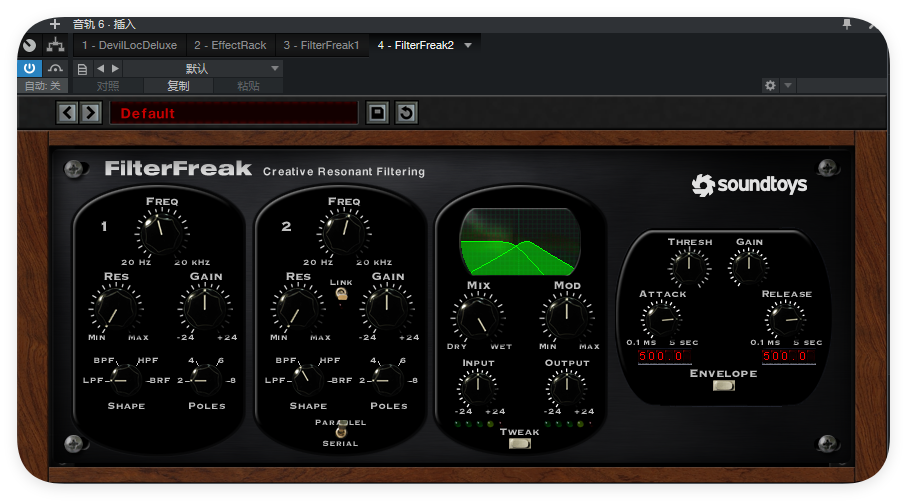
Task: Toggle the Envelope button
Action: point(724,385)
